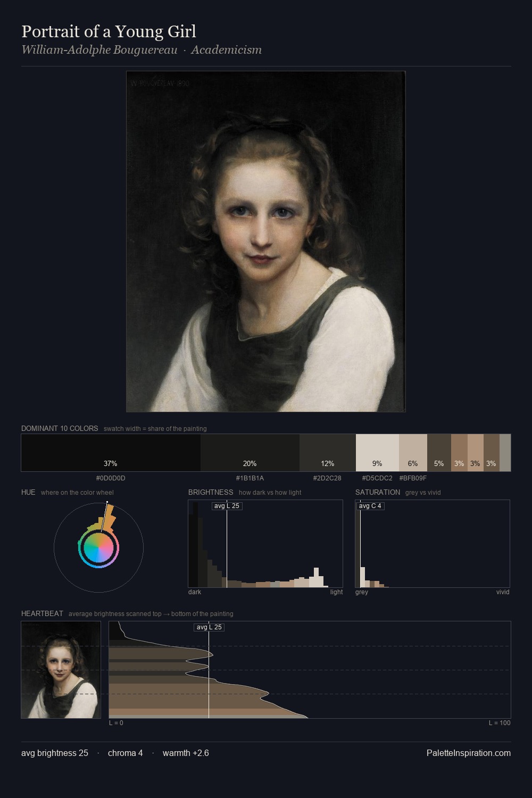This screenshot has height=798, width=532.
Task: Pick the unlabeled grey swatch at the palette end
Action: pos(505,453)
